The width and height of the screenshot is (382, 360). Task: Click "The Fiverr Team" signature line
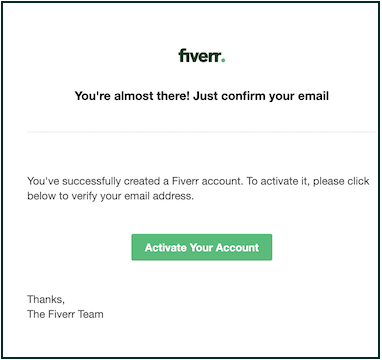(65, 314)
